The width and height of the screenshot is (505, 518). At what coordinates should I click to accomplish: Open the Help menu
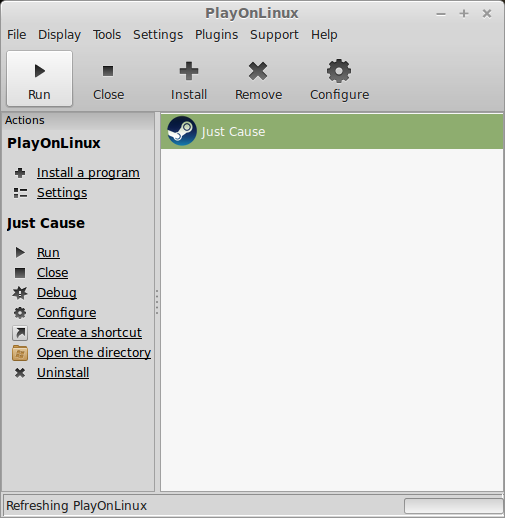[324, 35]
